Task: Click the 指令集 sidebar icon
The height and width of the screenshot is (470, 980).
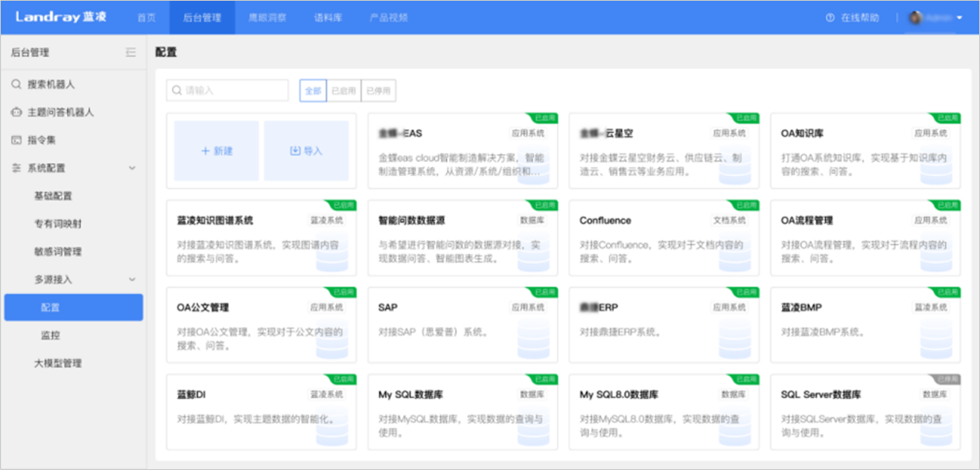Action: pyautogui.click(x=16, y=140)
